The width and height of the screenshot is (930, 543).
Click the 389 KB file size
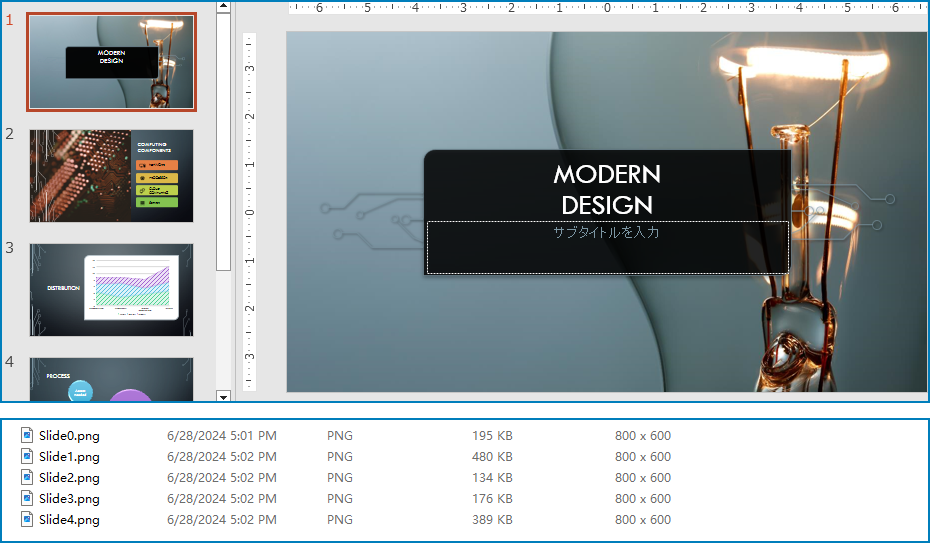tap(492, 520)
